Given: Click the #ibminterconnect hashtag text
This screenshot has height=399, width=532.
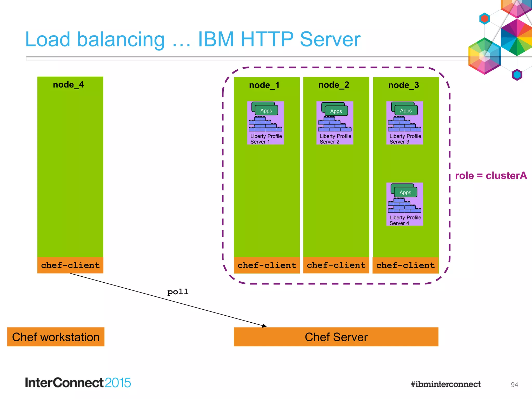Looking at the screenshot, I should pyautogui.click(x=445, y=384).
